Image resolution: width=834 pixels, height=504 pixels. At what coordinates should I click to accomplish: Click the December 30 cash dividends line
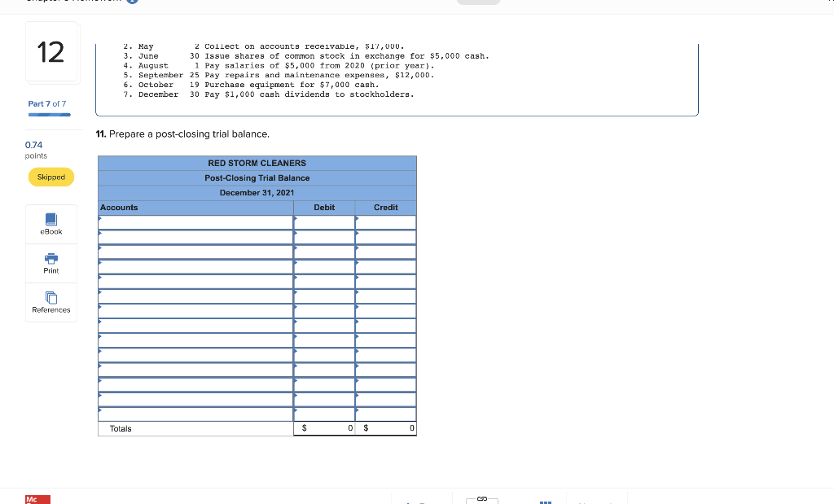tap(269, 94)
